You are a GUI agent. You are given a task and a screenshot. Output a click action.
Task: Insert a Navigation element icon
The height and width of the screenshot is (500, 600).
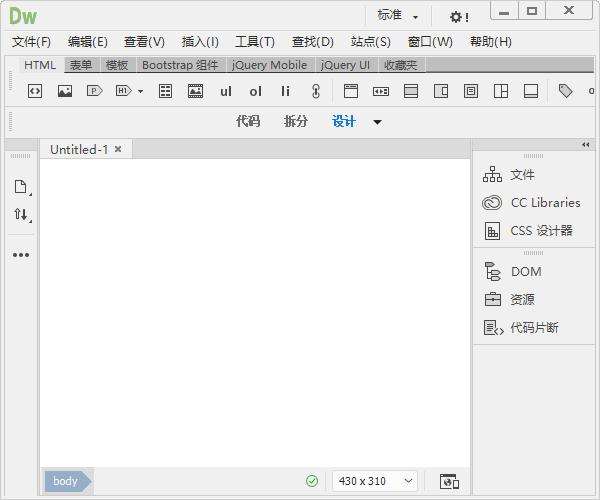[x=381, y=91]
